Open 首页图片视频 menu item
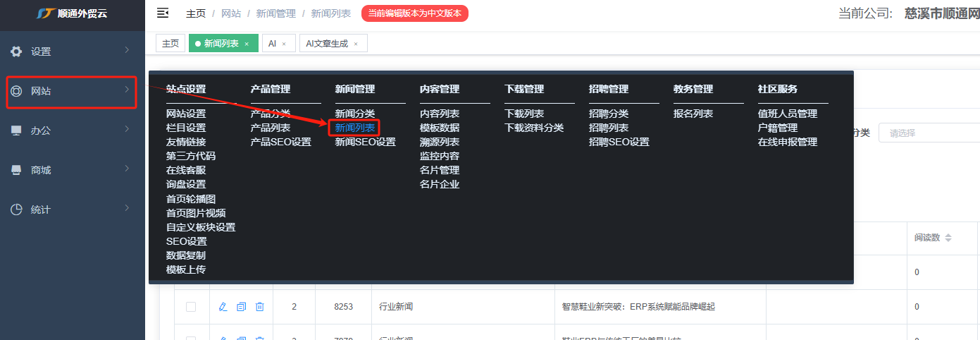This screenshot has width=980, height=340. pos(196,213)
